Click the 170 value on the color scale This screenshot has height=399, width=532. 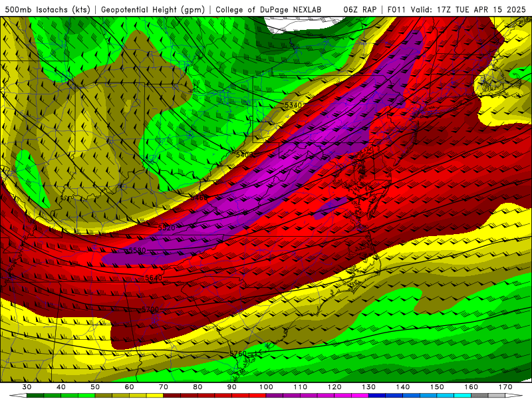click(505, 387)
